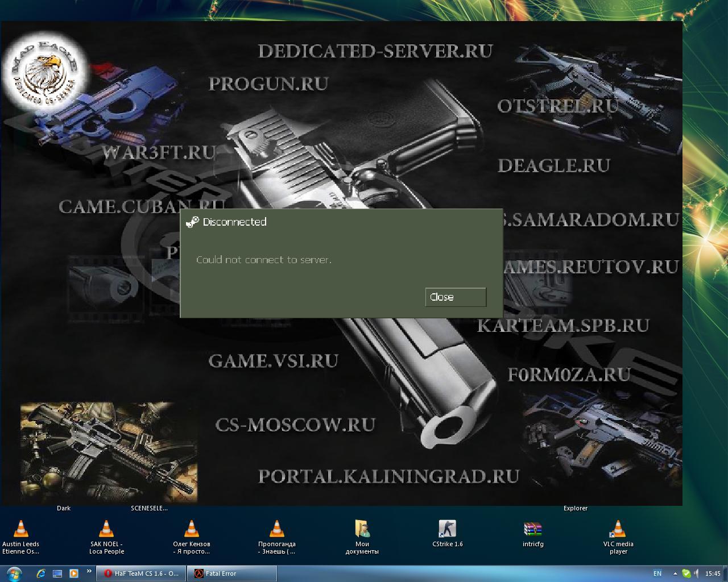Show hidden system tray icons arrow
This screenshot has width=728, height=582.
click(x=675, y=573)
